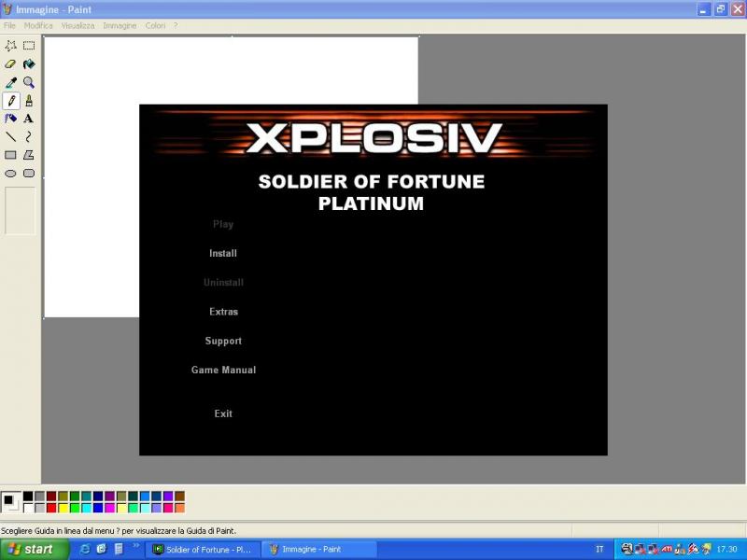Activate the Text tool
The width and height of the screenshot is (747, 560).
pyautogui.click(x=29, y=119)
